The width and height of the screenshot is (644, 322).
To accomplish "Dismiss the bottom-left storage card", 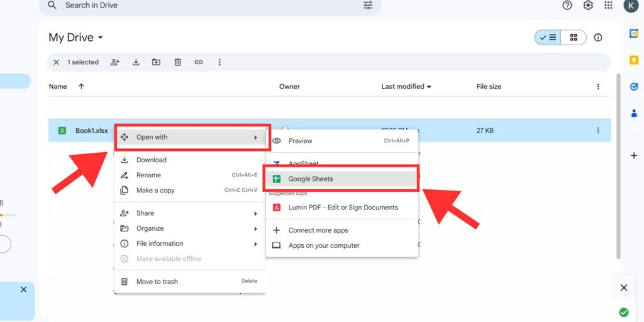I will click(23, 289).
